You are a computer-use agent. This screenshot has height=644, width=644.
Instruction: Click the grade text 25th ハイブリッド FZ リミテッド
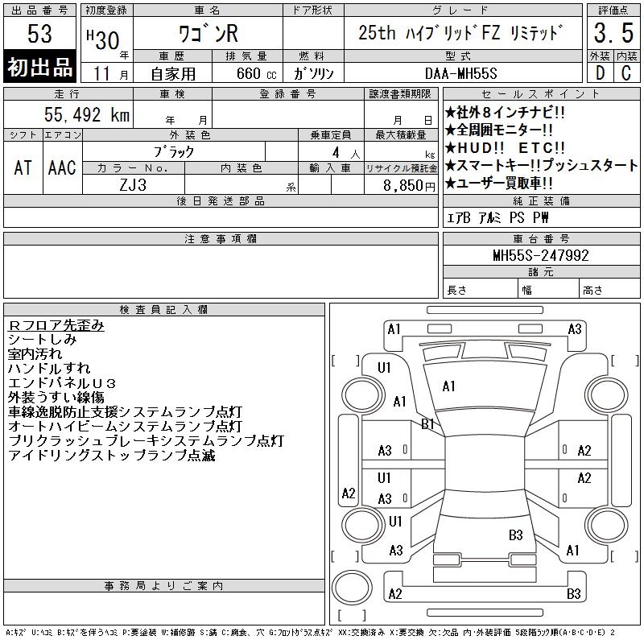[460, 32]
